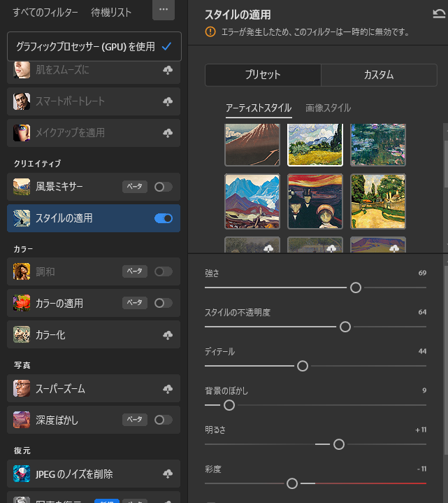The height and width of the screenshot is (503, 448).
Task: Choose the blue mountains style preset
Action: tap(252, 201)
